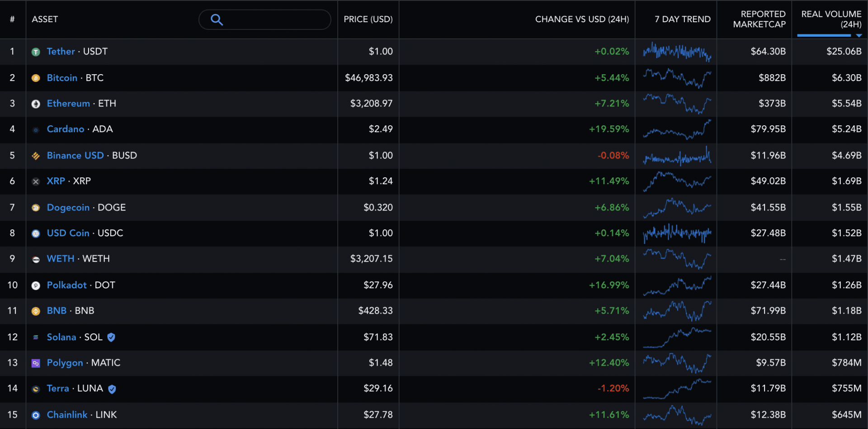
Task: Sort by the ASSET column header
Action: [x=45, y=19]
